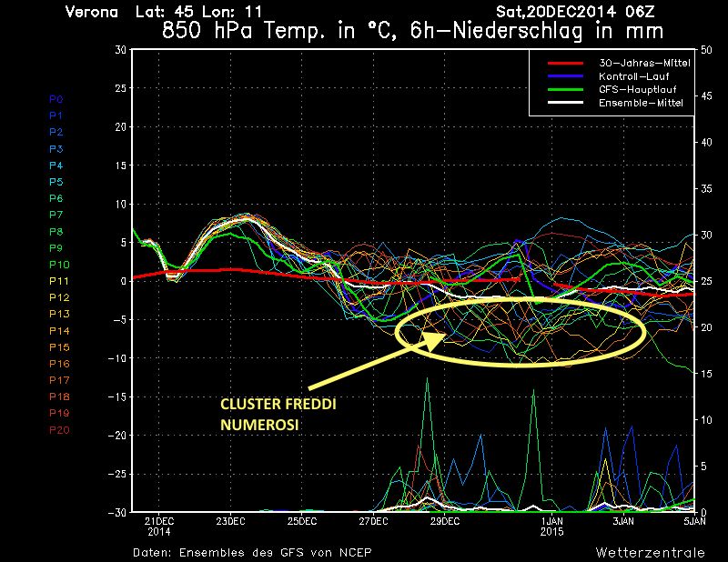Click the P19 ensemble member label

coord(59,413)
